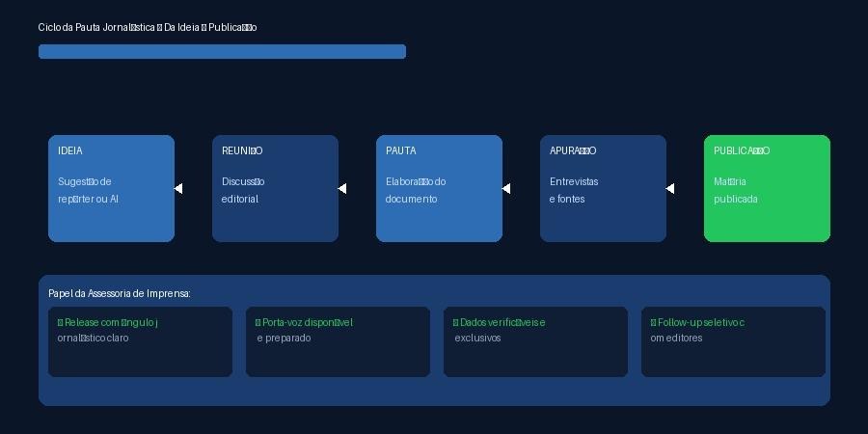Click the 'Discussão editorial' text

coord(243,190)
